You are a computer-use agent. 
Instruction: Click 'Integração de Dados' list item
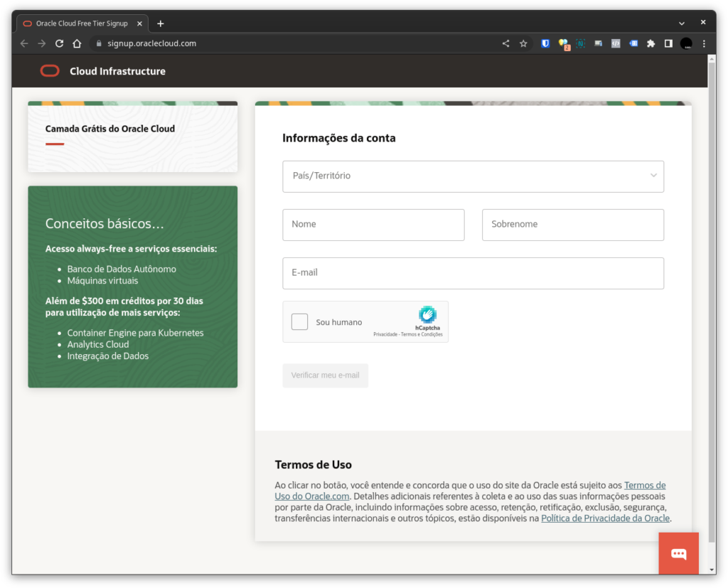[x=108, y=356]
